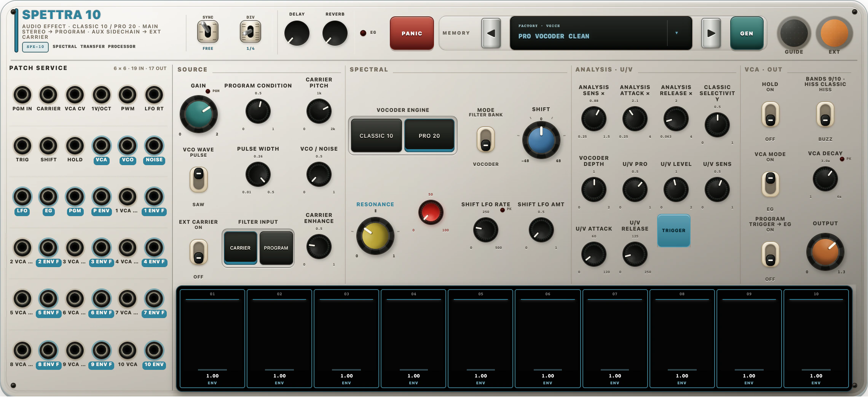Click the blue SHIFT knob

[x=541, y=140]
